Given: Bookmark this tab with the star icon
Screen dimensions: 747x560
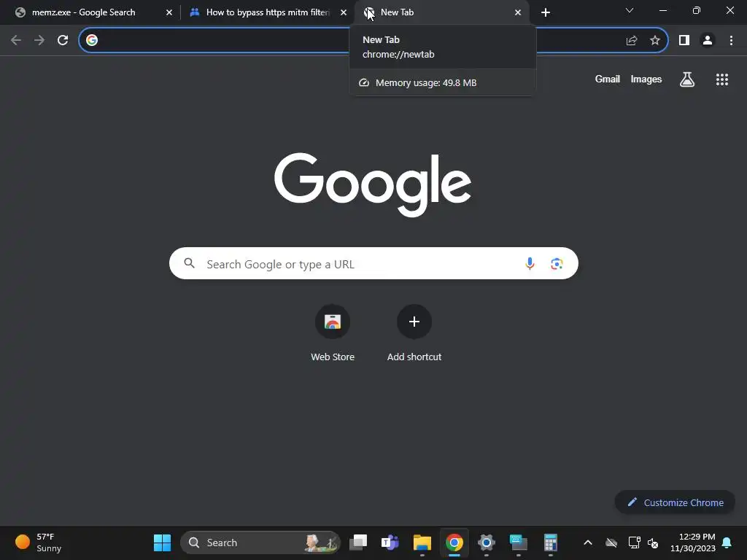Looking at the screenshot, I should (x=655, y=41).
